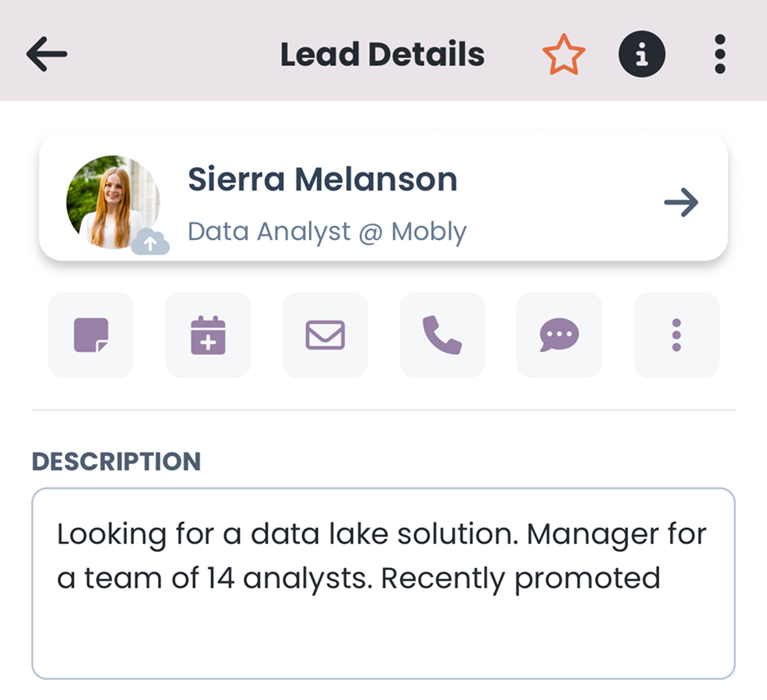Go back using the header arrow
The height and width of the screenshot is (700, 767).
[46, 54]
